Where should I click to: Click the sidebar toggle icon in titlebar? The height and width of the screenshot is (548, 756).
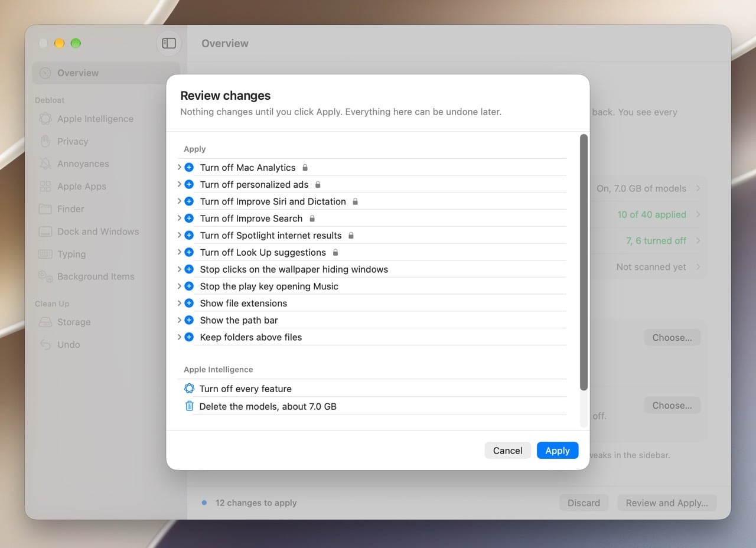click(x=169, y=43)
